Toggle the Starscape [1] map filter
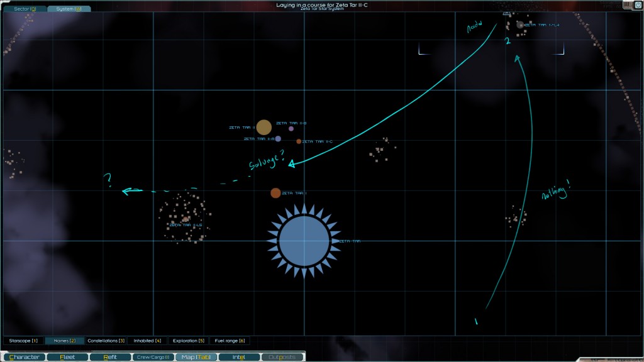The height and width of the screenshot is (362, 644). pyautogui.click(x=23, y=341)
